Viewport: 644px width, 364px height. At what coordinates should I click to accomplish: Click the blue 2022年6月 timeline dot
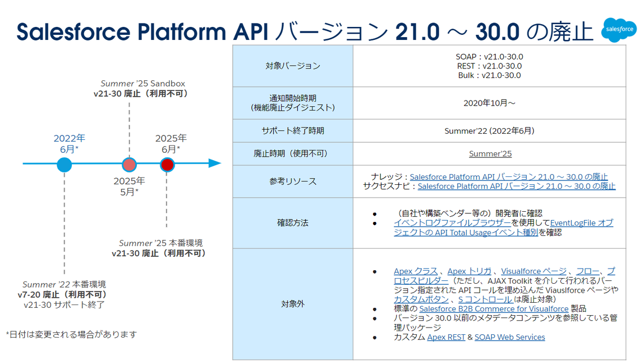(x=64, y=165)
